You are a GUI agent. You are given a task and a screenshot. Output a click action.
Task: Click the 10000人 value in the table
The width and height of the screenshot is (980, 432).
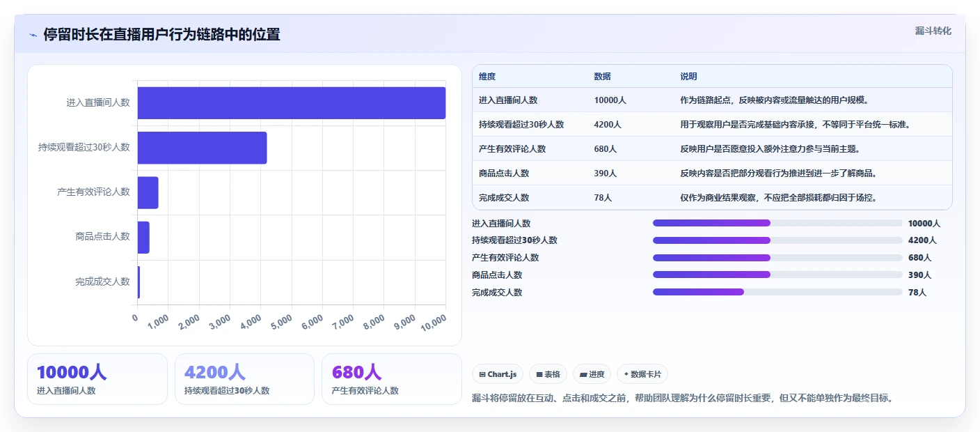pos(610,100)
